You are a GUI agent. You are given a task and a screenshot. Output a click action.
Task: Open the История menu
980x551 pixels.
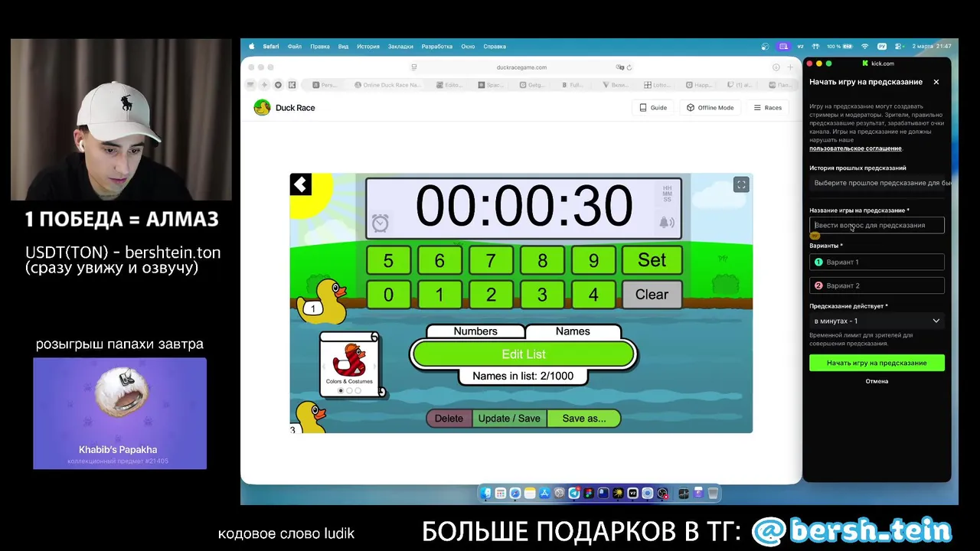tap(368, 46)
